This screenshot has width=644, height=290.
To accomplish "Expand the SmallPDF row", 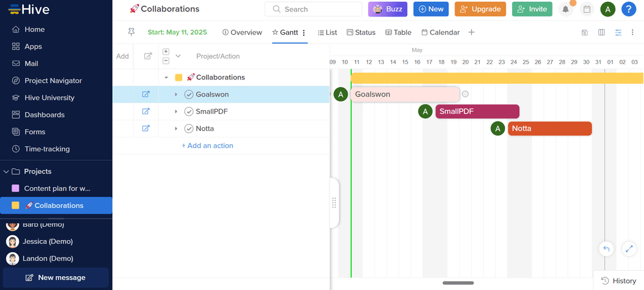I will pyautogui.click(x=176, y=111).
